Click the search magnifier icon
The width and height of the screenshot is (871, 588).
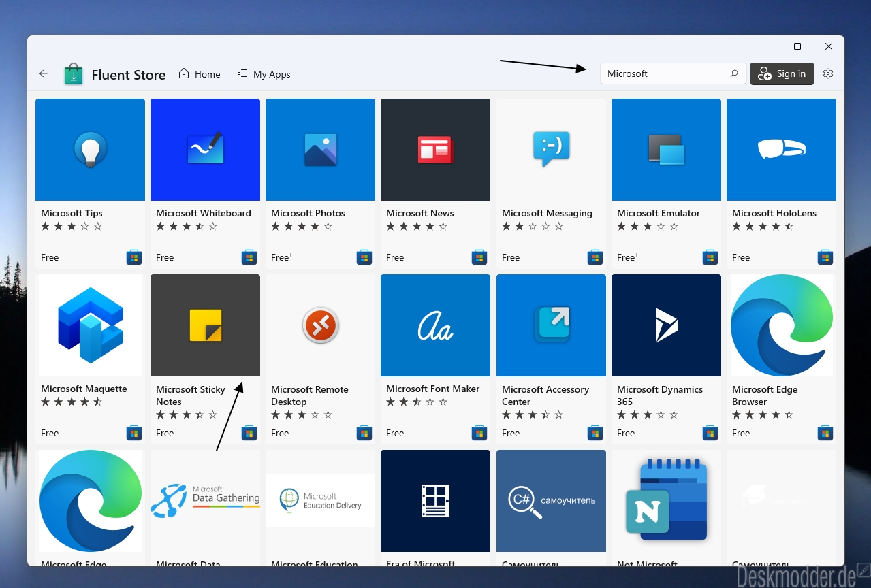coord(734,73)
